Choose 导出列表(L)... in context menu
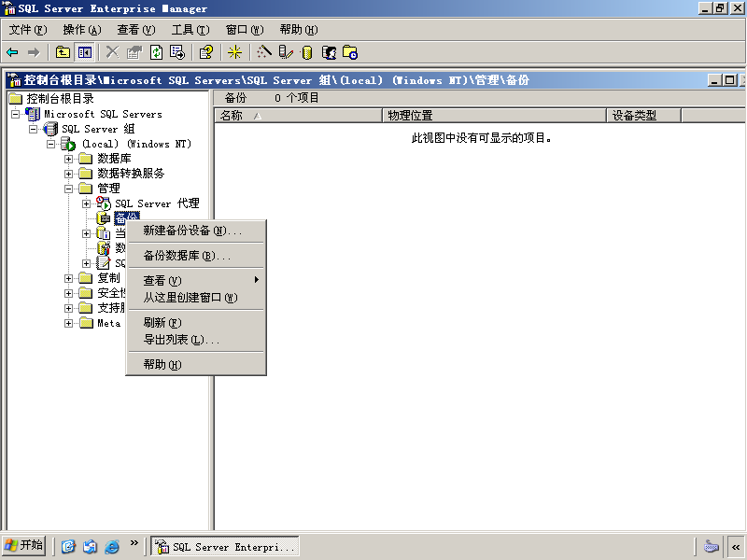Screen dimensions: 747x560 [196, 340]
